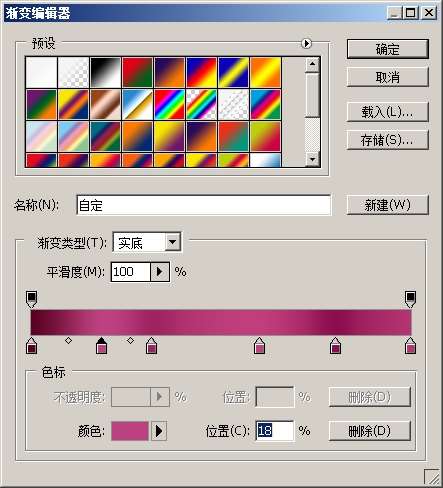Choose the rainbow spectrum gradient preset
The image size is (443, 488).
click(x=169, y=104)
